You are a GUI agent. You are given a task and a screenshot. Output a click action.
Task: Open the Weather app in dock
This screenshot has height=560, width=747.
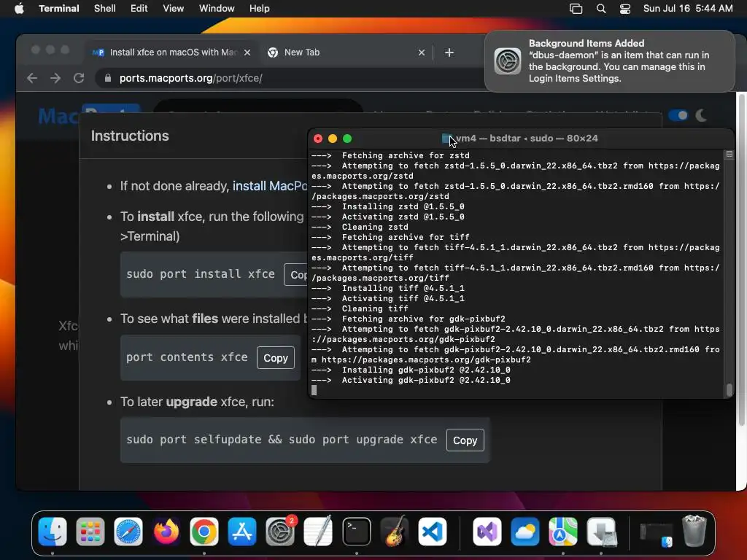click(525, 532)
